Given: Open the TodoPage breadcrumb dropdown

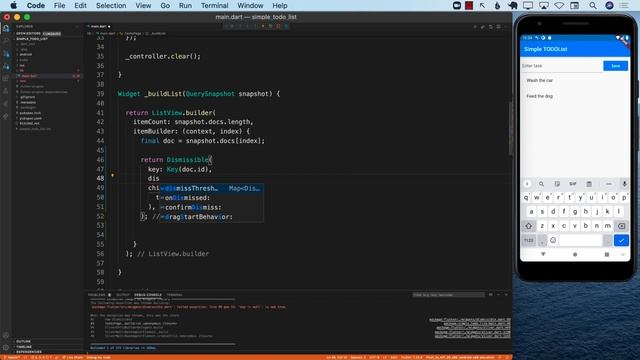Looking at the screenshot, I should (131, 33).
